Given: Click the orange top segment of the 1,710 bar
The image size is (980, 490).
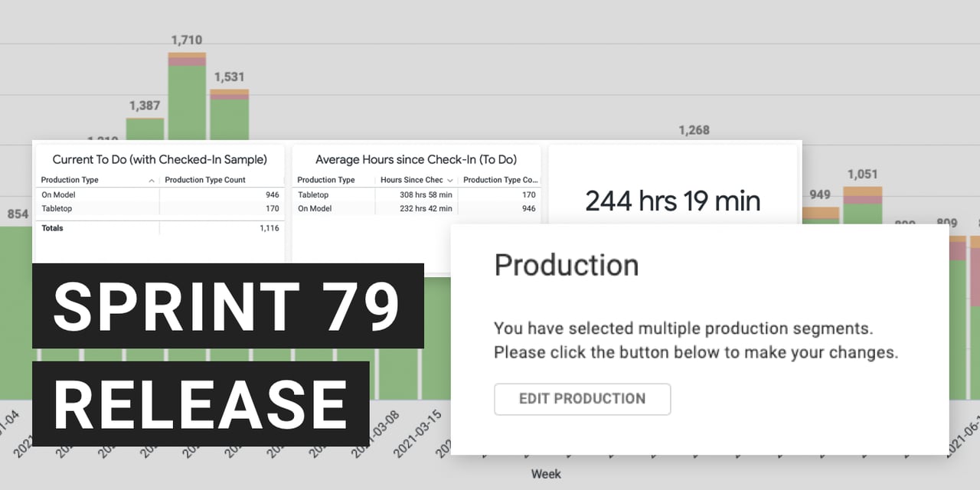Looking at the screenshot, I should pos(187,55).
